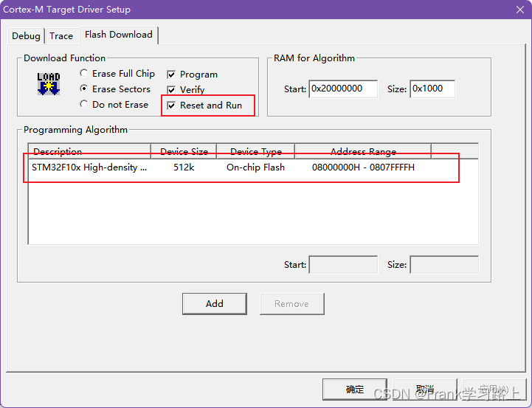Select the STM32F10x High-density algorithm row
Viewport: 532px width, 408px height.
click(253, 167)
